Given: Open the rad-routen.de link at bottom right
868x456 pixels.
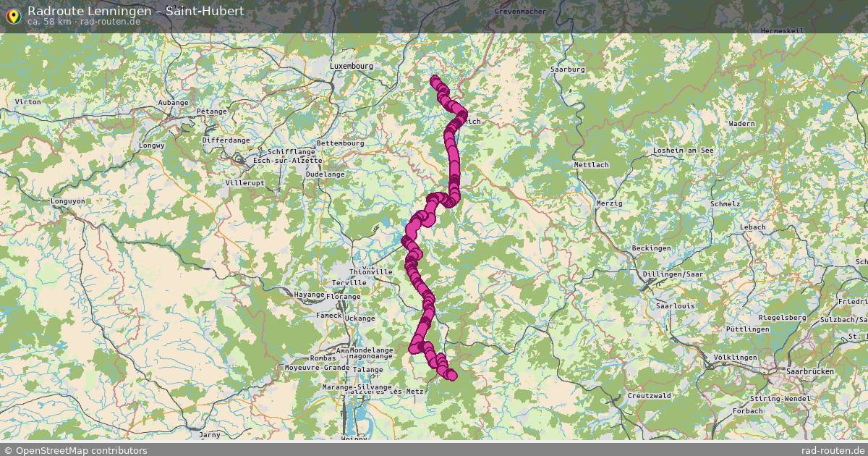Looking at the screenshot, I should (833, 450).
